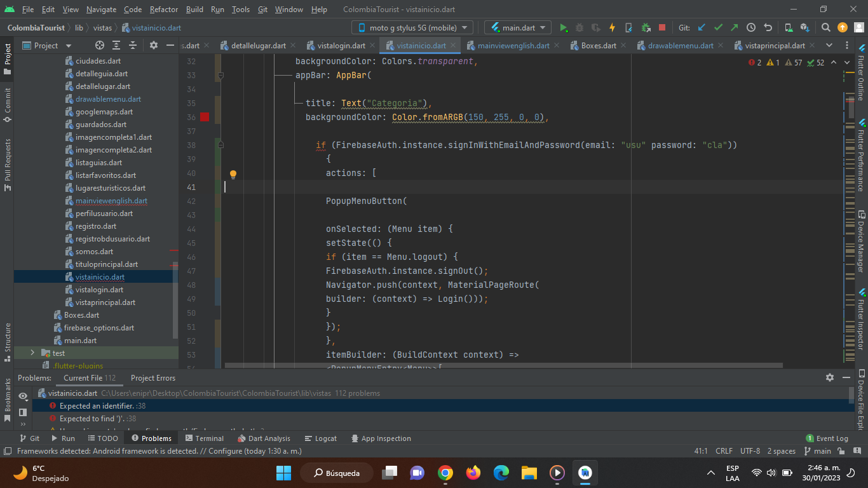Toggle the Flutter Outline side panel
Viewport: 868px width, 488px height.
pyautogui.click(x=861, y=73)
